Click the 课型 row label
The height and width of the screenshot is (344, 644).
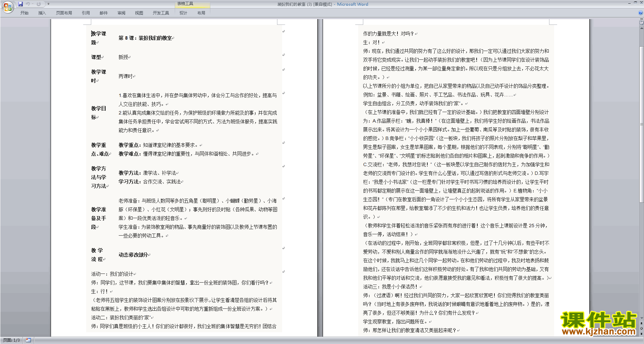click(x=96, y=57)
